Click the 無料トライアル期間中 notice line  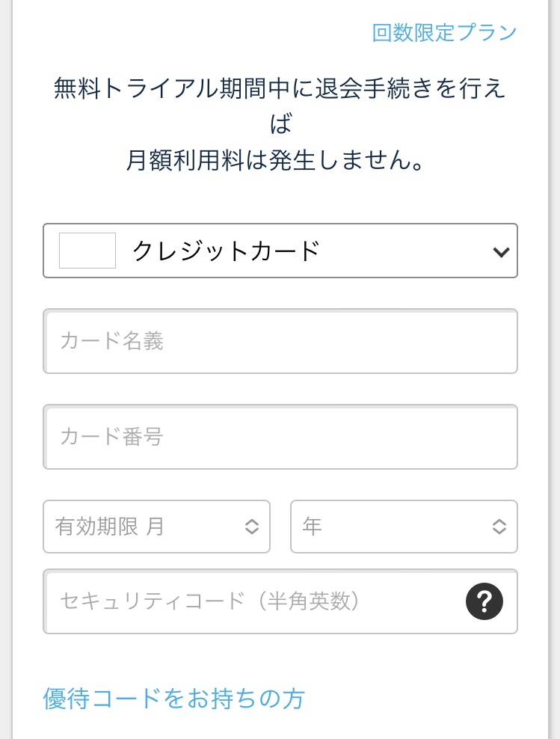click(280, 89)
